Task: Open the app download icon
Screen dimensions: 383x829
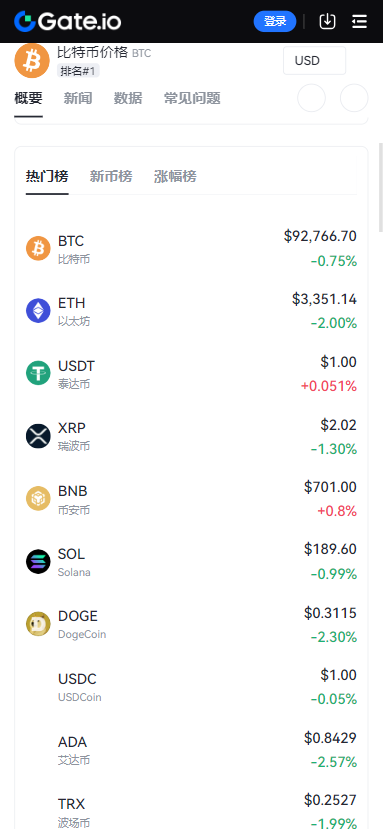Action: 327,21
